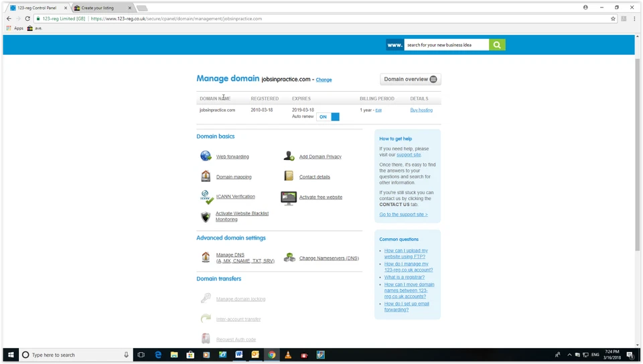This screenshot has height=364, width=643.
Task: Open Task View in taskbar
Action: click(141, 355)
